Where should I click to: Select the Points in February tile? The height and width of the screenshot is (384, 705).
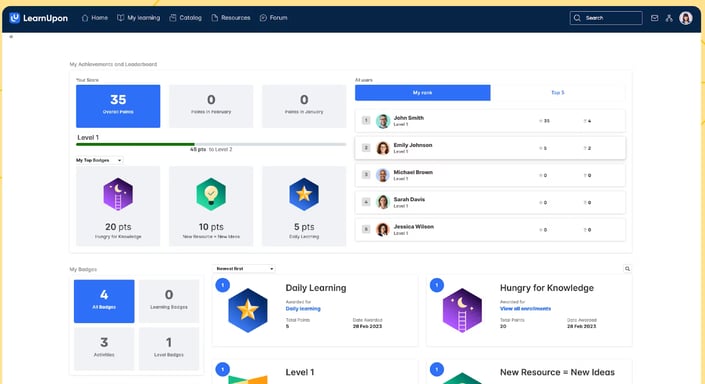point(211,106)
